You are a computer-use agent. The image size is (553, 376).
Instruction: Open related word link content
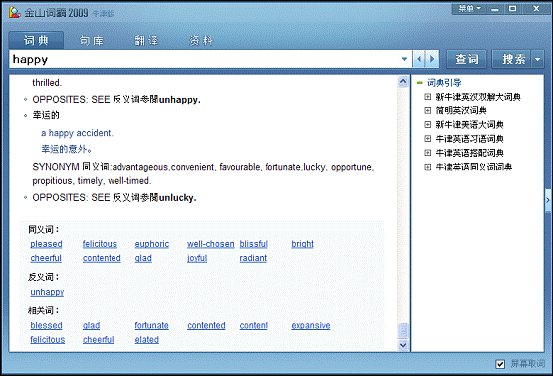(x=254, y=325)
